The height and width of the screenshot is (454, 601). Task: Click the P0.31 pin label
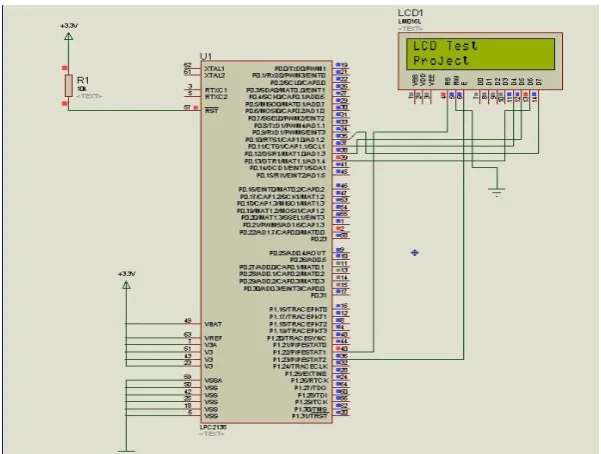(x=319, y=296)
